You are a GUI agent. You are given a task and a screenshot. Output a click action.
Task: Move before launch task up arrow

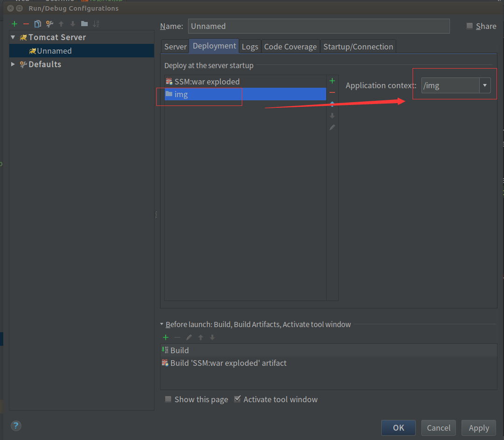click(x=201, y=337)
